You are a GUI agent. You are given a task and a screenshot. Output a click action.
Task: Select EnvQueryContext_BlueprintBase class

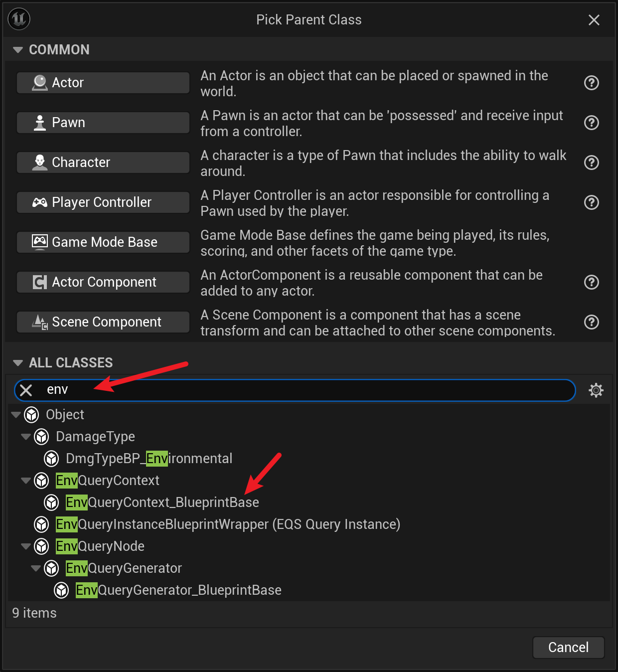(x=162, y=503)
